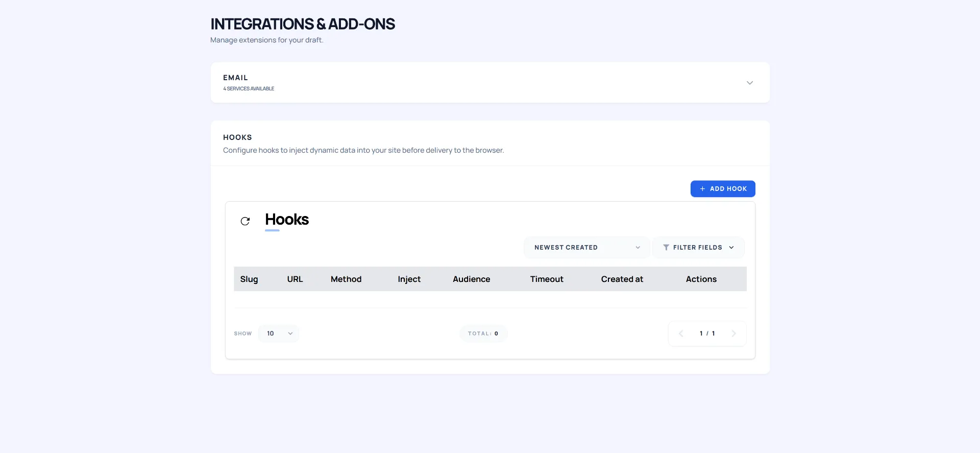Click the Inject column header

point(409,279)
